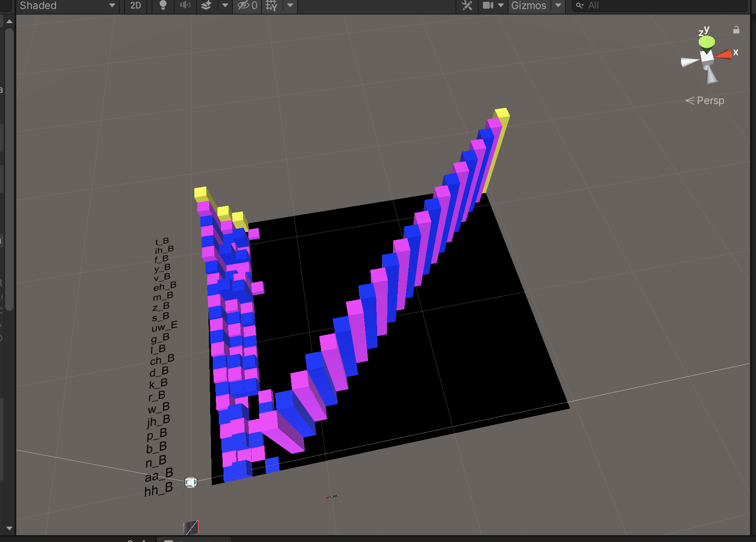Open scene camera settings icon
756x542 pixels.
(488, 6)
